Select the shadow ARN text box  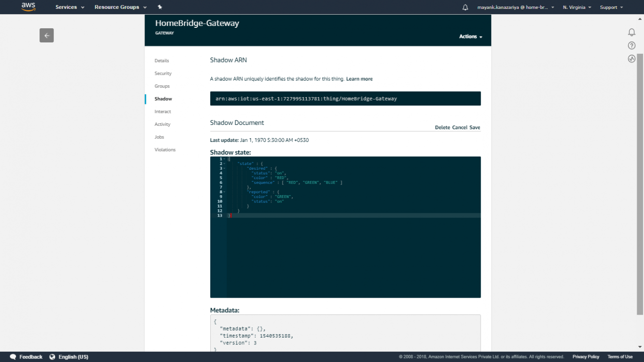[345, 99]
